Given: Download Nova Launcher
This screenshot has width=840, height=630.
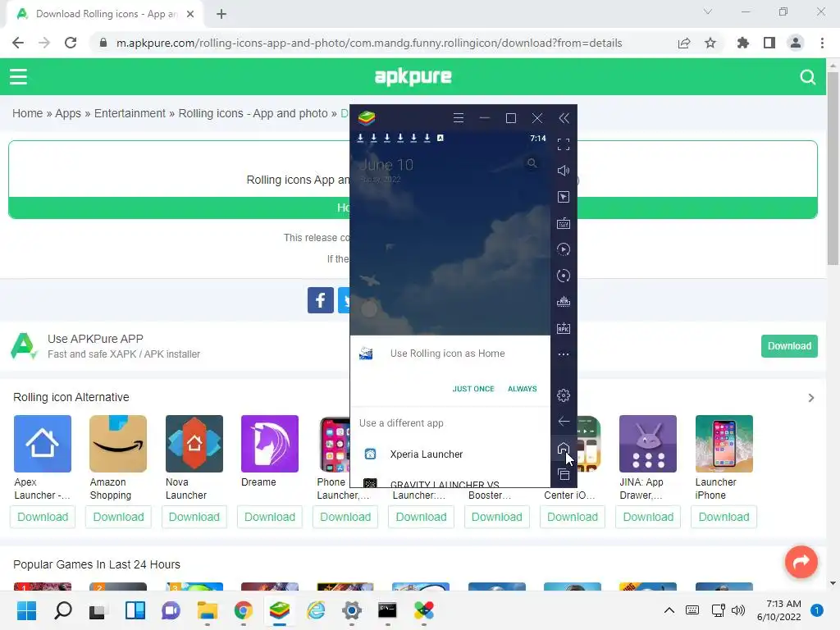Looking at the screenshot, I should [194, 517].
